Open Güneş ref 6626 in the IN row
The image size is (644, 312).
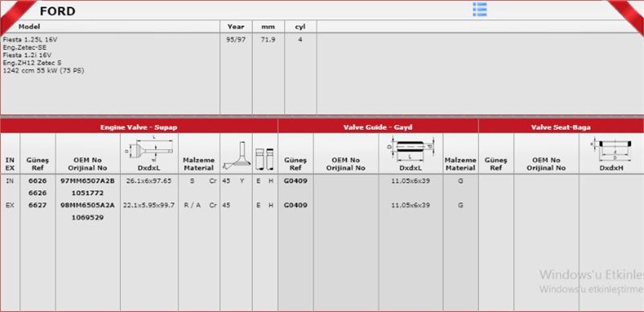[37, 181]
